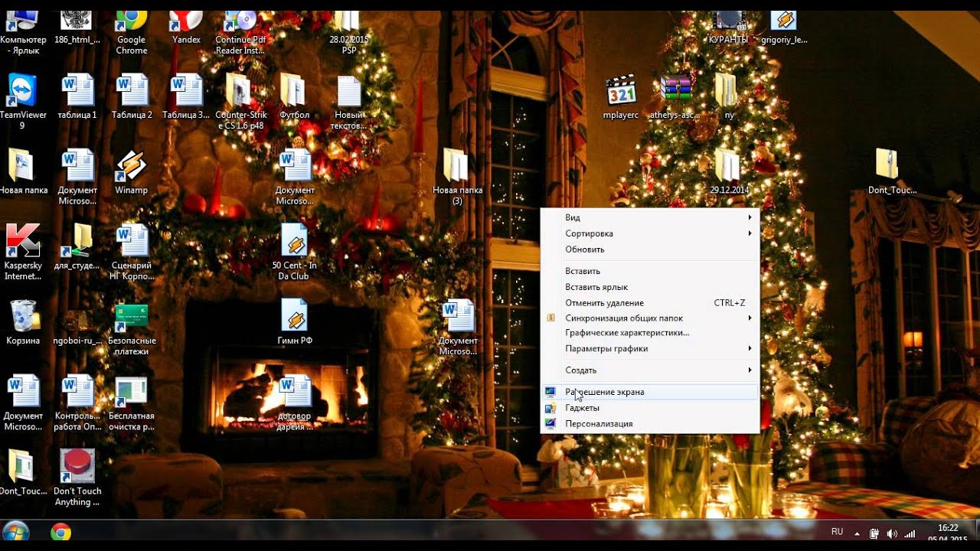Screen dimensions: 980x551
Task: Open the volume speaker tray icon
Action: coord(892,533)
